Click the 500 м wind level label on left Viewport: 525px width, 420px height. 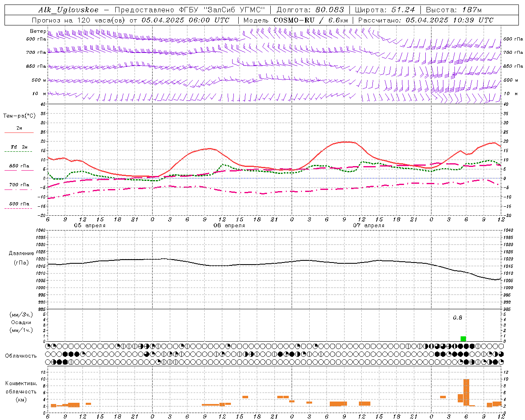39,80
